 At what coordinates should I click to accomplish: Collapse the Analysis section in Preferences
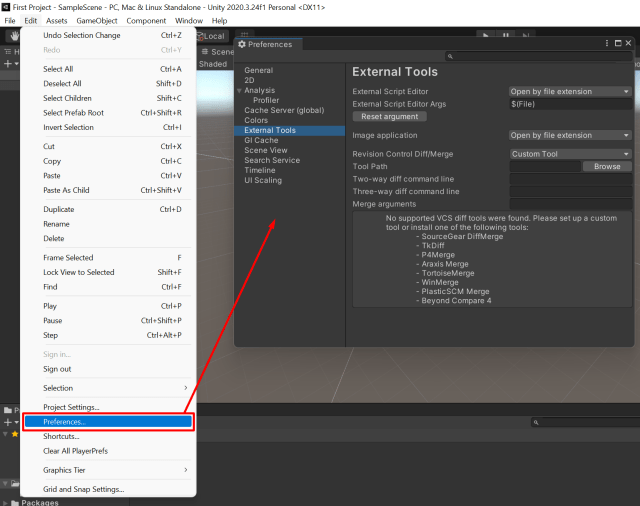click(x=239, y=90)
